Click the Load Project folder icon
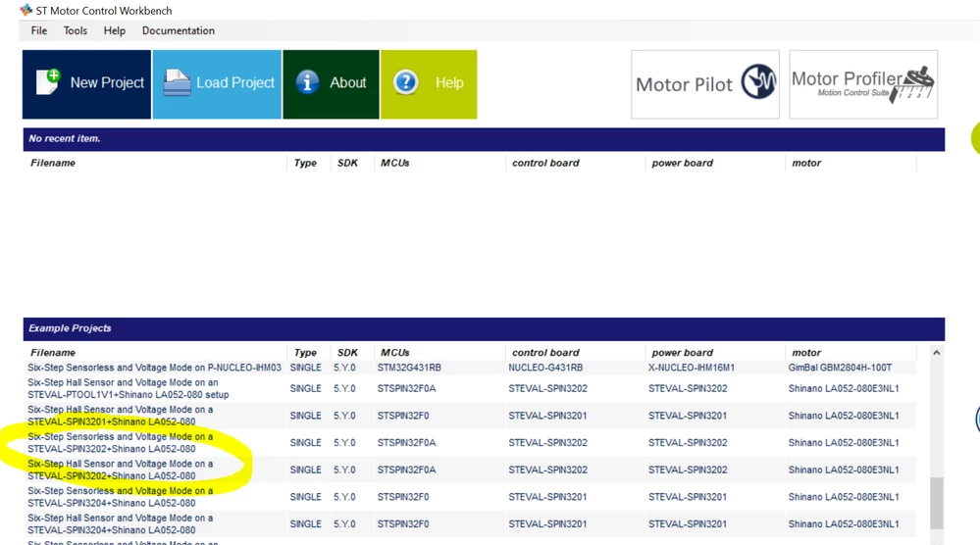This screenshot has width=980, height=545. 177,82
